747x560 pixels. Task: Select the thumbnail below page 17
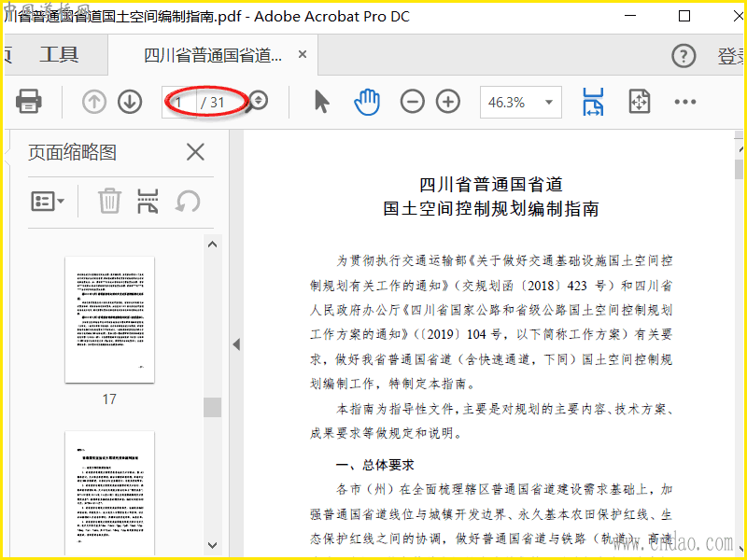coord(109,493)
